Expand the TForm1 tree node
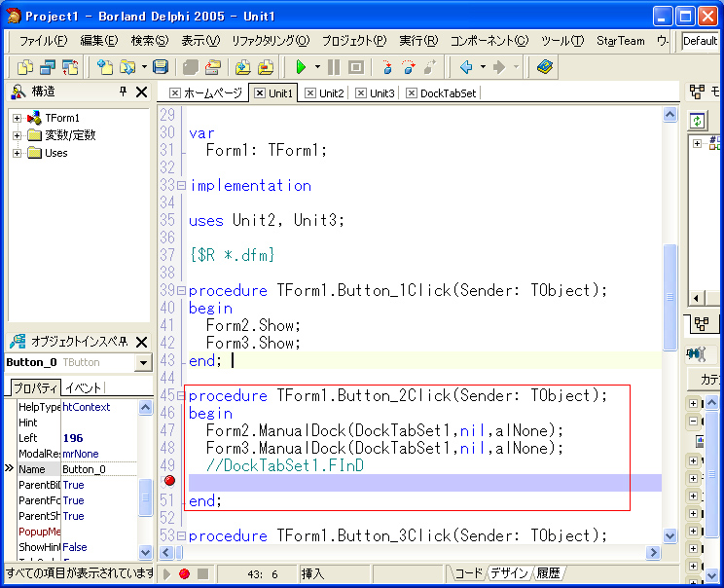This screenshot has height=588, width=724. (x=18, y=118)
